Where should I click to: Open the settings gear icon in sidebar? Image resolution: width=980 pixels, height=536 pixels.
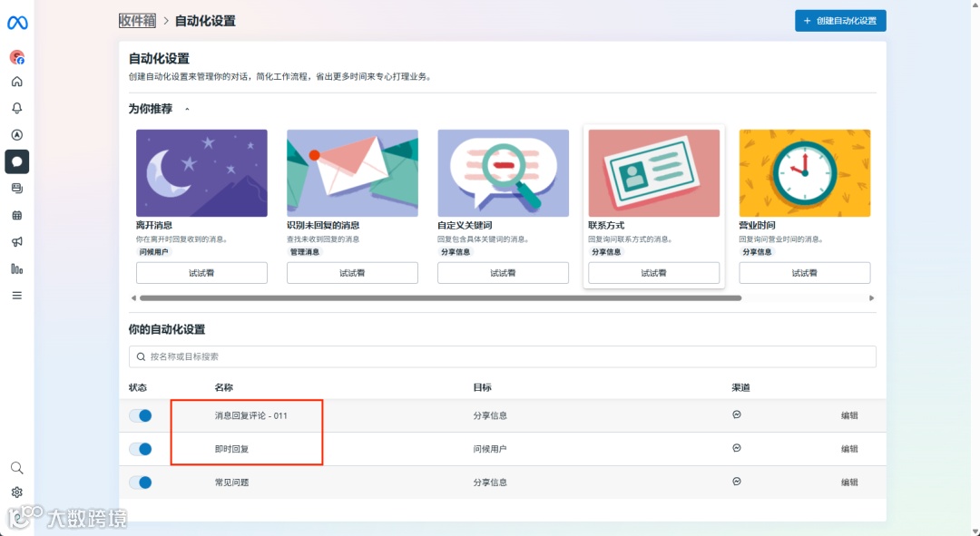tap(16, 492)
